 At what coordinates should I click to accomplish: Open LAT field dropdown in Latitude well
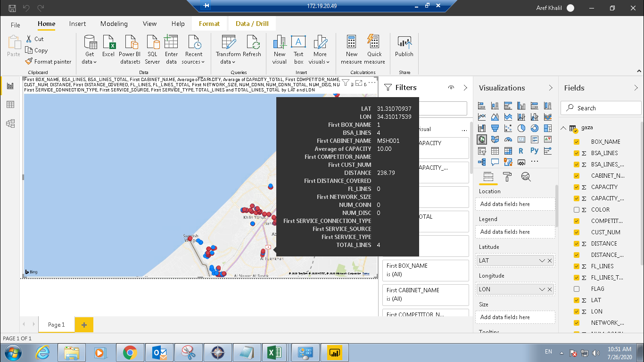542,261
